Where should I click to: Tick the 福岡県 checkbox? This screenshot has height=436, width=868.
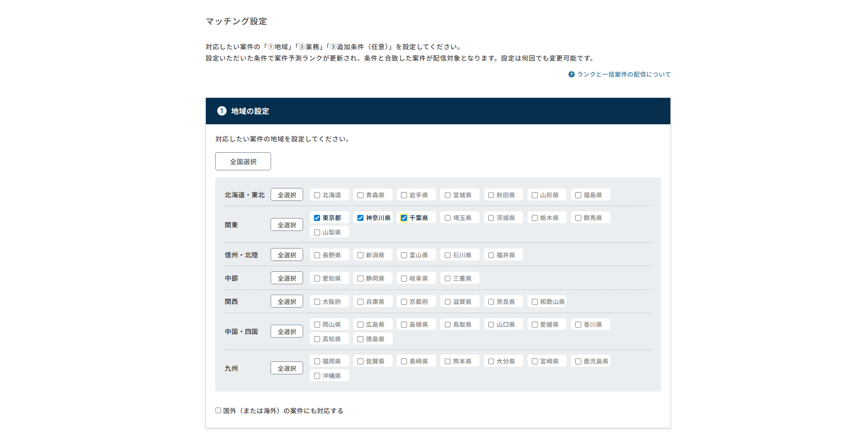317,361
